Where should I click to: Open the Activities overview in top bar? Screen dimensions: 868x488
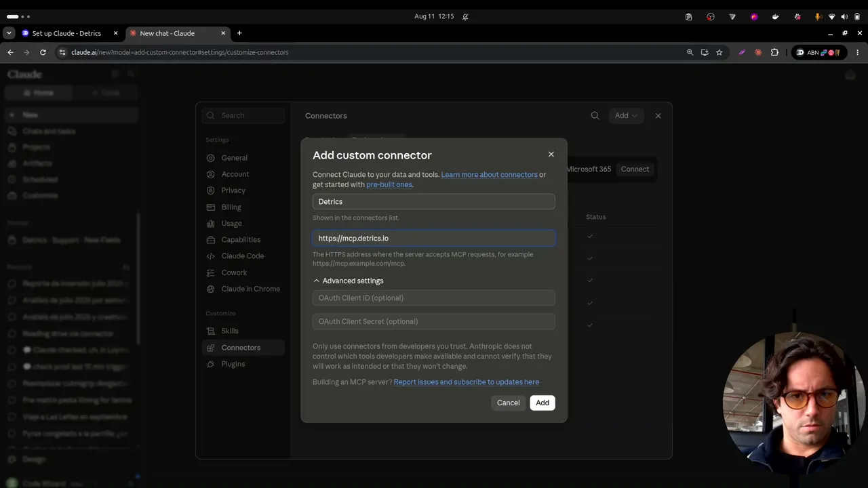click(x=18, y=16)
